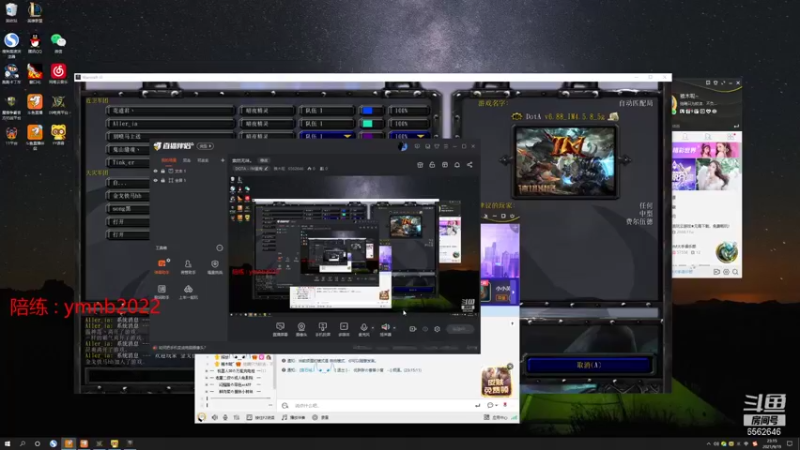
Task: Click the Warcraft lobby chat input box
Action: click(140, 376)
